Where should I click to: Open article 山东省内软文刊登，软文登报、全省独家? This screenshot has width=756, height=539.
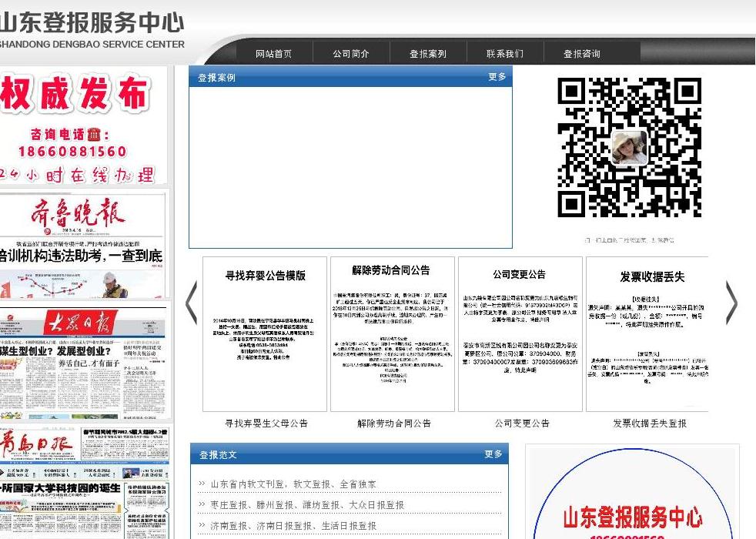tap(293, 484)
